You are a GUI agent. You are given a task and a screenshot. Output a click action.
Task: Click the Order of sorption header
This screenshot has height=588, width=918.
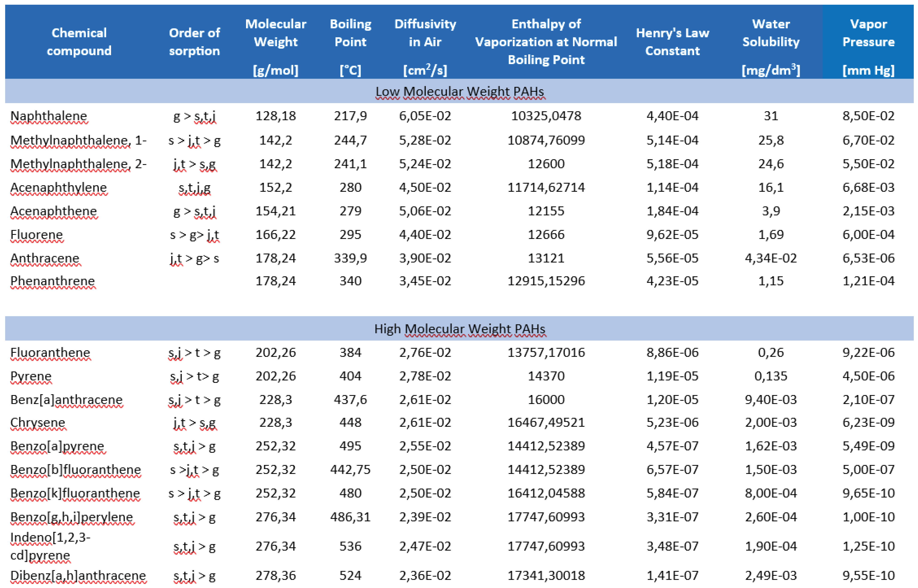(x=194, y=42)
